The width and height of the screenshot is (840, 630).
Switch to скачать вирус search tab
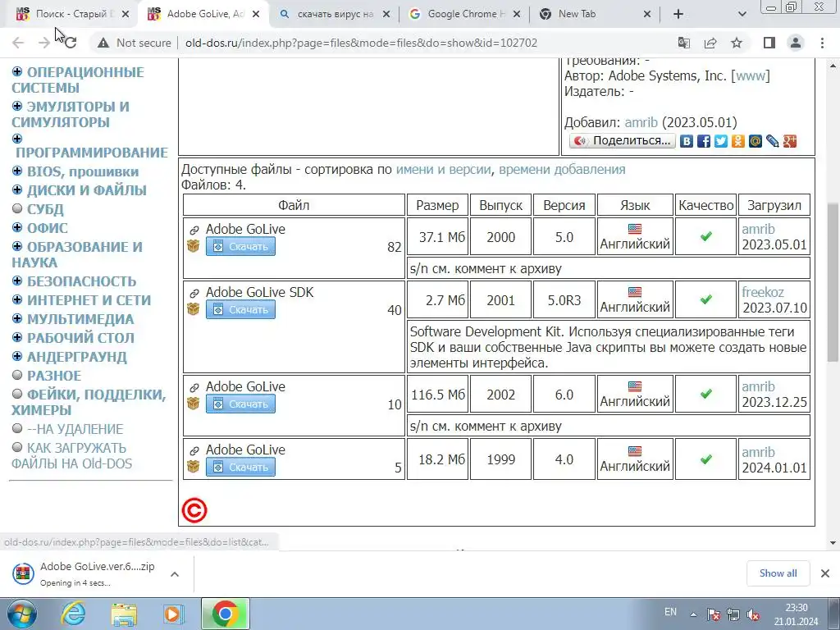(x=336, y=14)
